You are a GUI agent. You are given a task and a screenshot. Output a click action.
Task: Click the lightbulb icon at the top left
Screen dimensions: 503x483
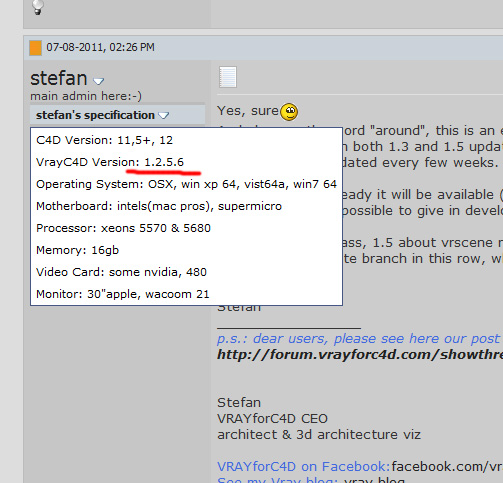[x=38, y=7]
